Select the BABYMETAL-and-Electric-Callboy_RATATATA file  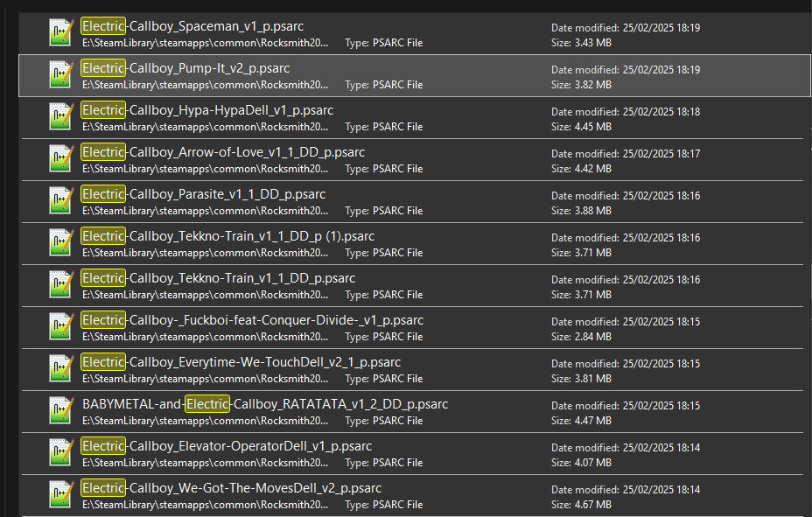[x=262, y=404]
